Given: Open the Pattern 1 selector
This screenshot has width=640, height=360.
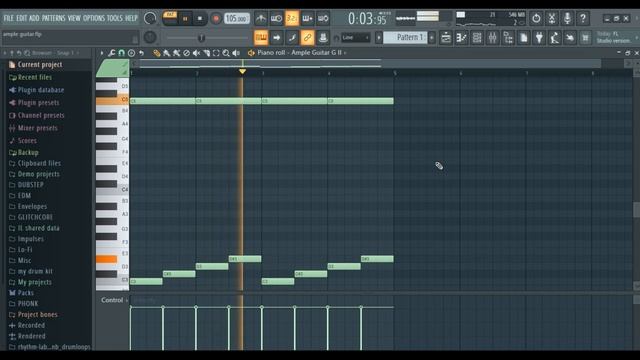Looking at the screenshot, I should [x=406, y=38].
